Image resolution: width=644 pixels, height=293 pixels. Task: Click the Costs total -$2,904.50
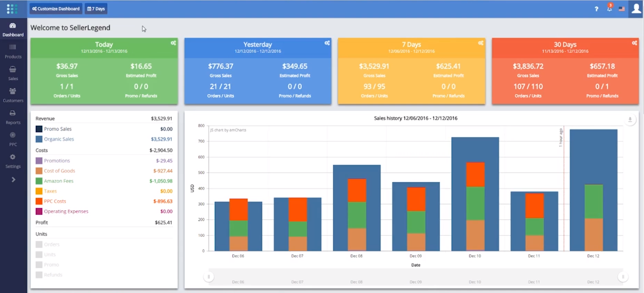161,150
